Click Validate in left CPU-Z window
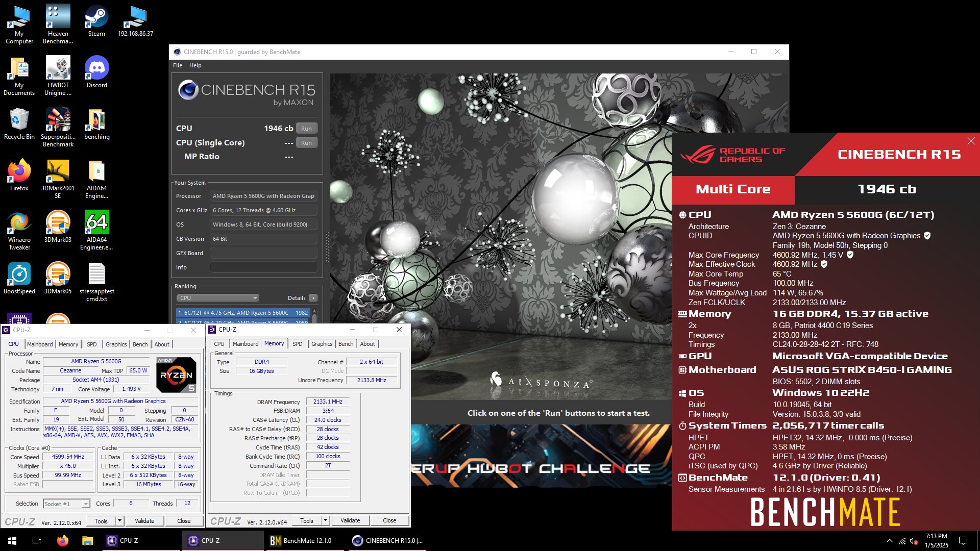 coord(144,521)
